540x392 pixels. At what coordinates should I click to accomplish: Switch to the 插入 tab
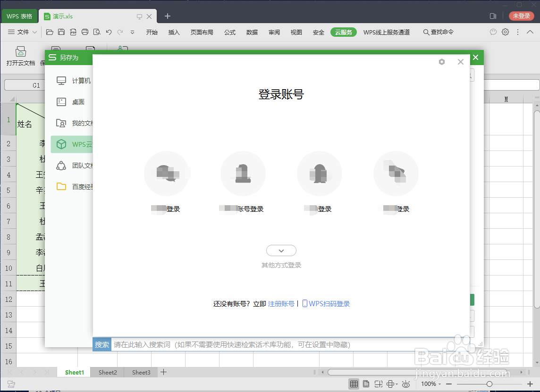point(174,32)
